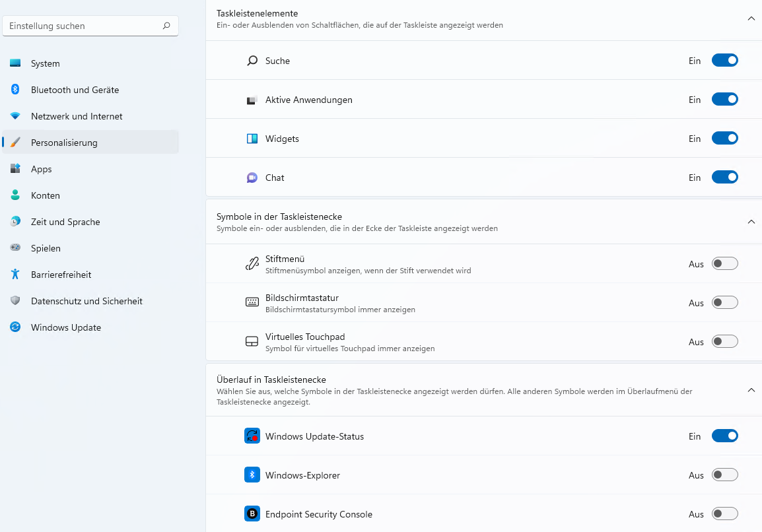The image size is (762, 532).
Task: Click the Stiftmenü pen icon
Action: (252, 263)
